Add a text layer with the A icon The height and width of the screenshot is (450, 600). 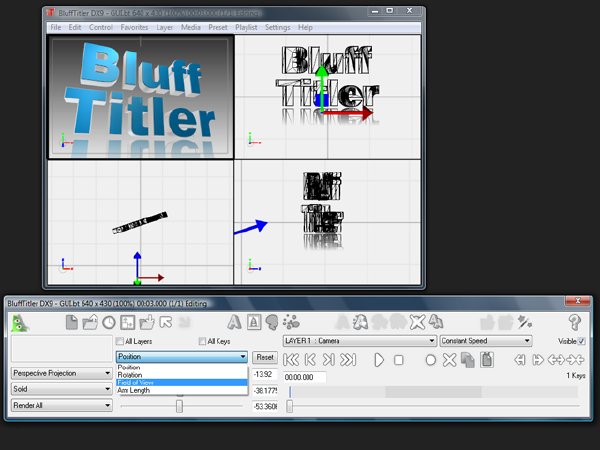pos(234,322)
